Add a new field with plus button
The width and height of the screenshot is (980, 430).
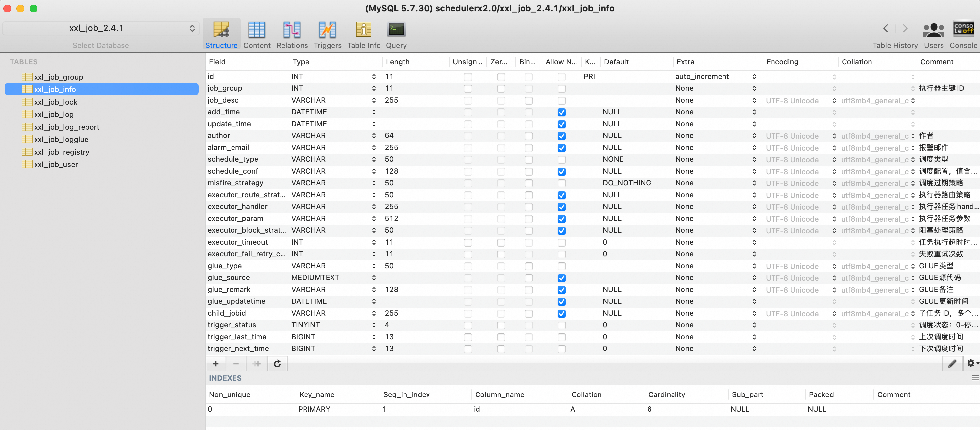click(216, 364)
